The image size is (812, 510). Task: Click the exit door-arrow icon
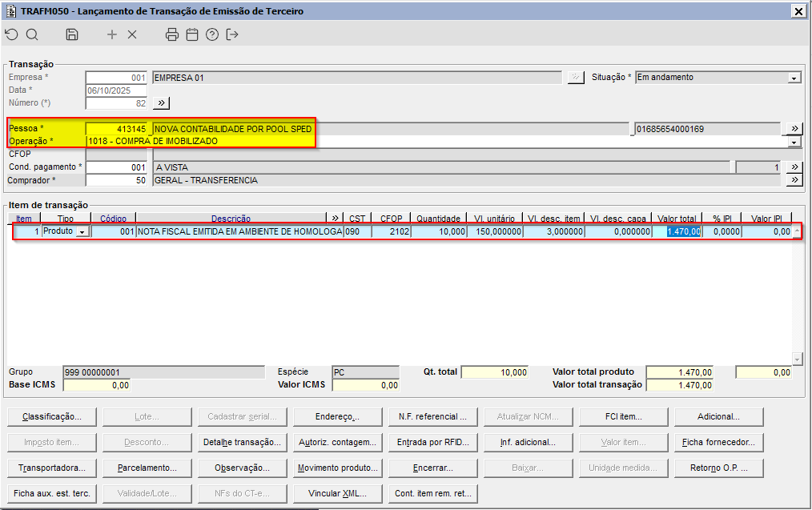pos(232,34)
